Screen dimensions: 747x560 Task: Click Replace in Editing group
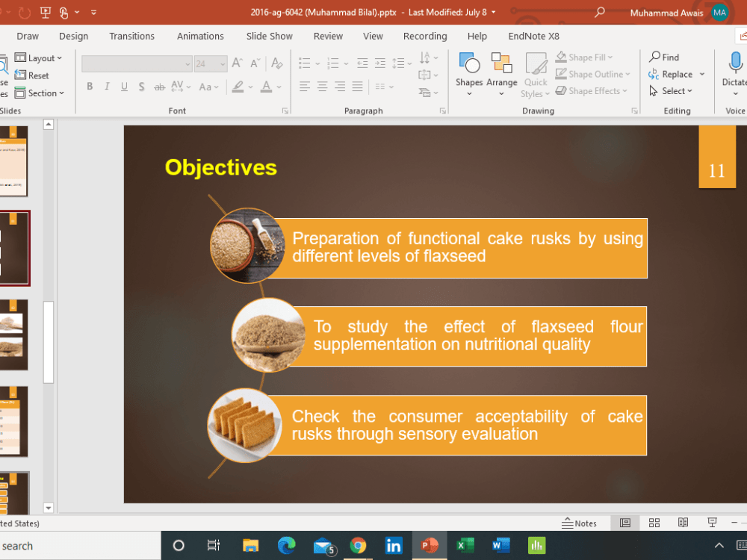tap(670, 74)
